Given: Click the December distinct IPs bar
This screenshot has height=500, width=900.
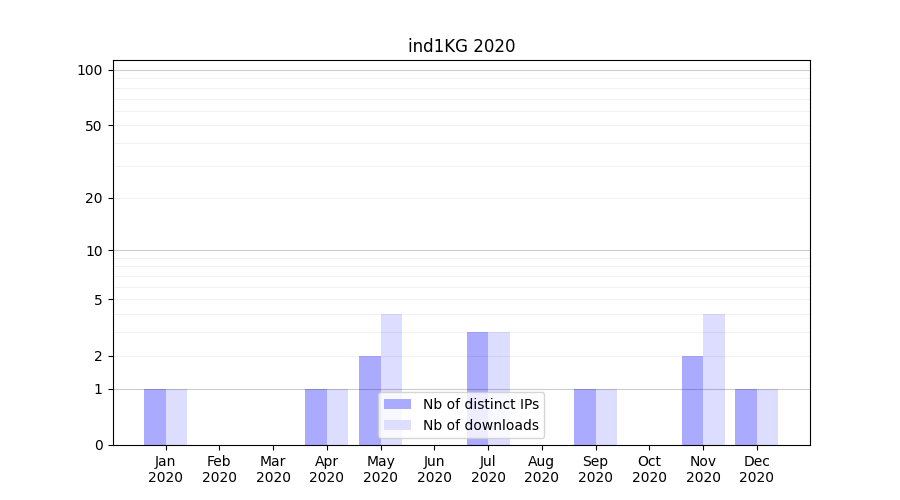Looking at the screenshot, I should click(746, 417).
